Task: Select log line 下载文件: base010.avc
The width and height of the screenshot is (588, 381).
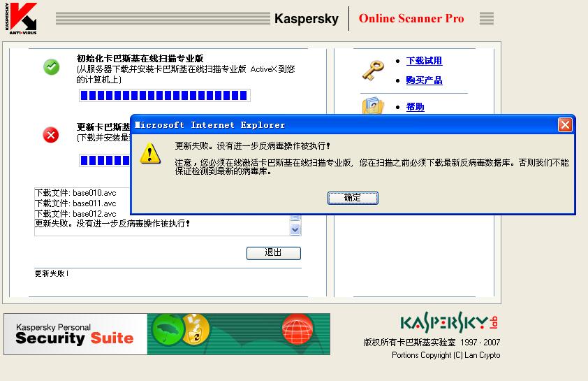Action: tap(75, 193)
